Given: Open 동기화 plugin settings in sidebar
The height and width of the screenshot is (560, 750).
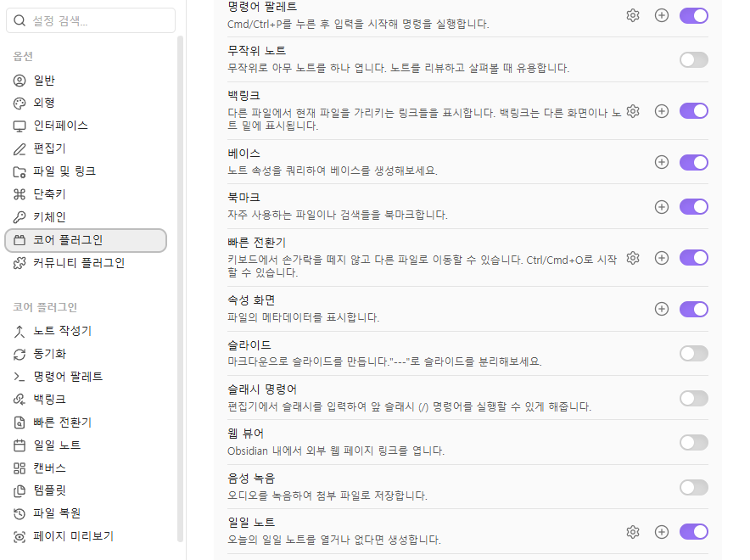Looking at the screenshot, I should point(86,354).
